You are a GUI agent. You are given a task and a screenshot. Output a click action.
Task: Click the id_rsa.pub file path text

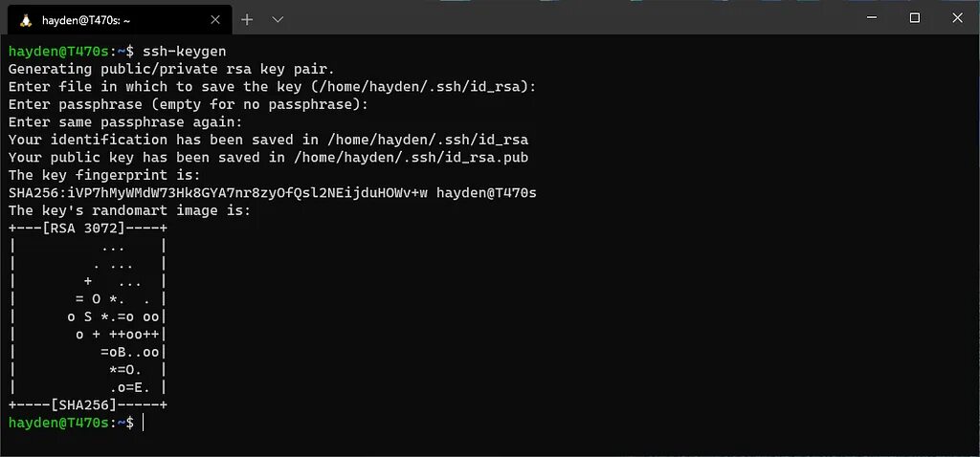(412, 158)
